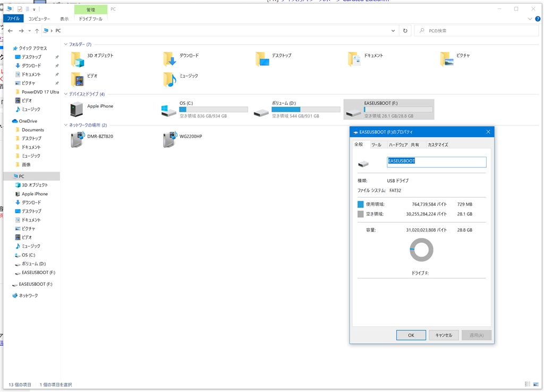Close the EASEUSBOOT properties dialog

488,132
